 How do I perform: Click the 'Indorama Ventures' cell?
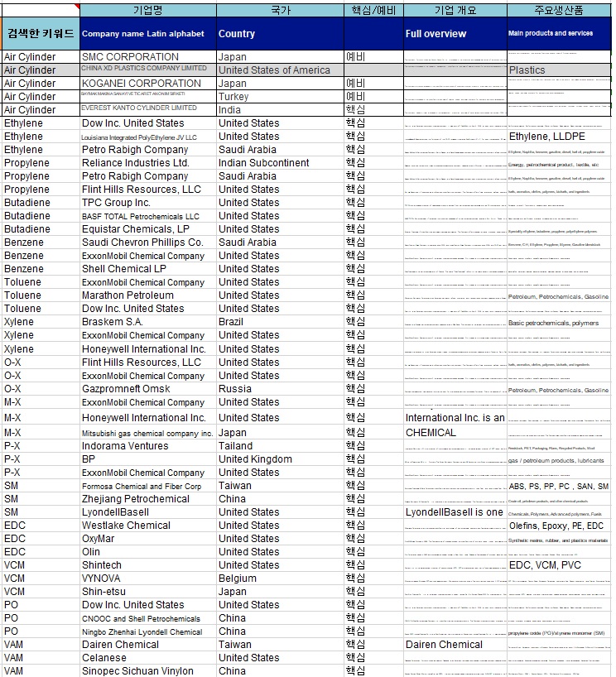point(148,446)
